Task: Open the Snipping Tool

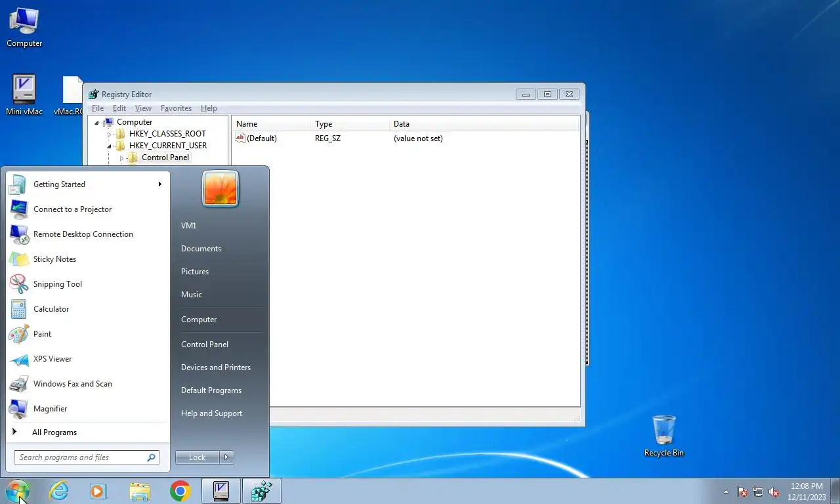Action: point(88,284)
